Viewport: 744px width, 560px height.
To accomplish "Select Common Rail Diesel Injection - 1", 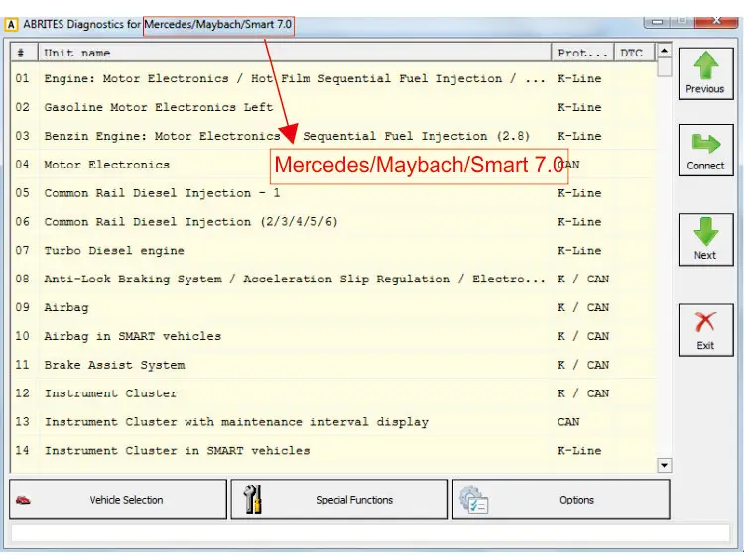I will pos(333,193).
